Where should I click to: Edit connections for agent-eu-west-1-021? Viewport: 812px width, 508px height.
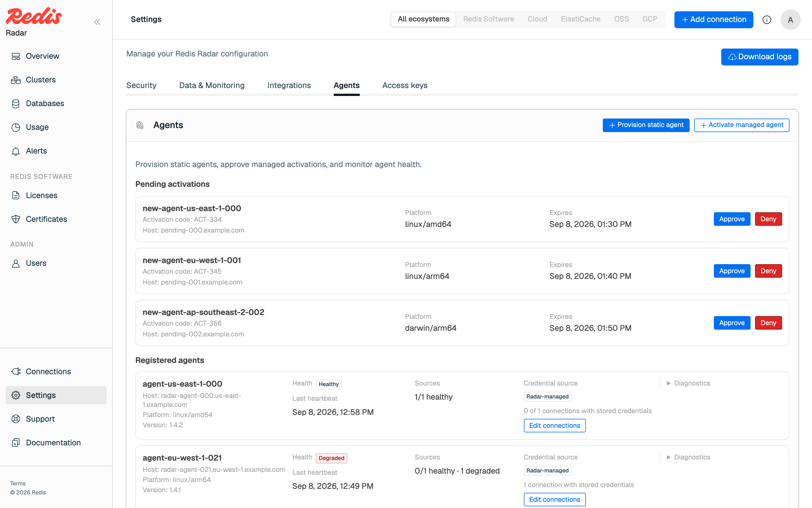[555, 499]
